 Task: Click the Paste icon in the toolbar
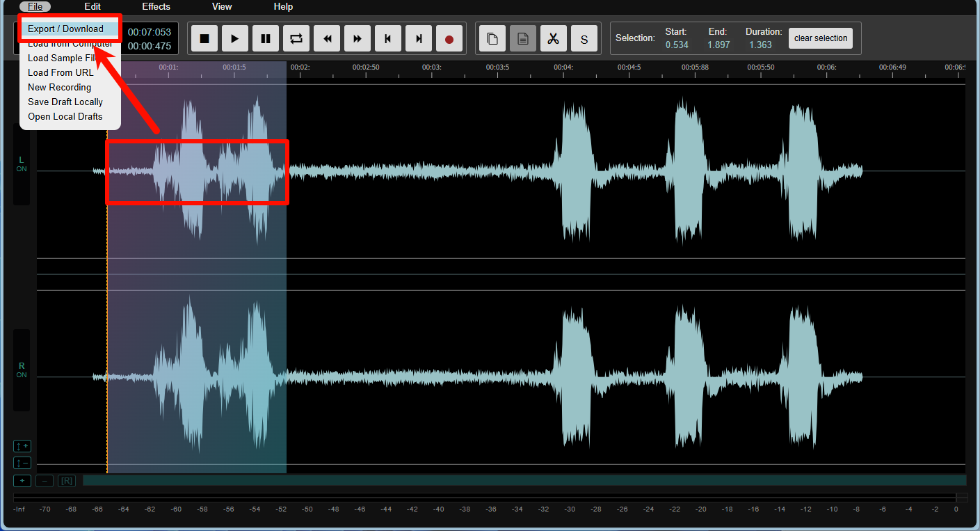(523, 39)
